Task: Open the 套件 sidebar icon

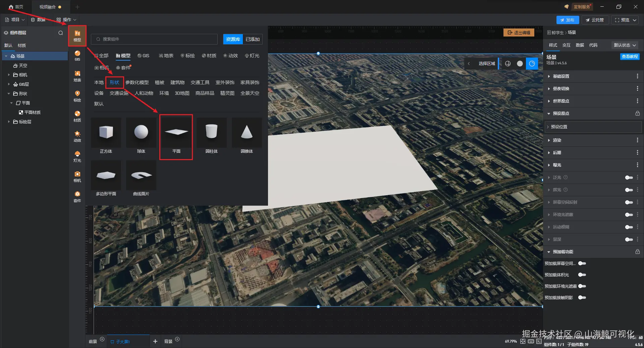Action: (x=77, y=197)
